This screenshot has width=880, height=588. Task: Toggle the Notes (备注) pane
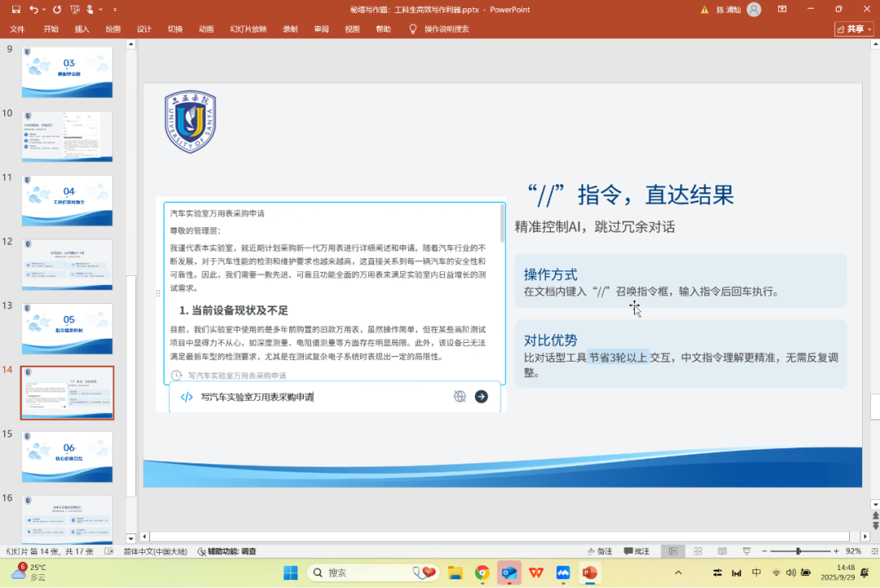coord(599,551)
